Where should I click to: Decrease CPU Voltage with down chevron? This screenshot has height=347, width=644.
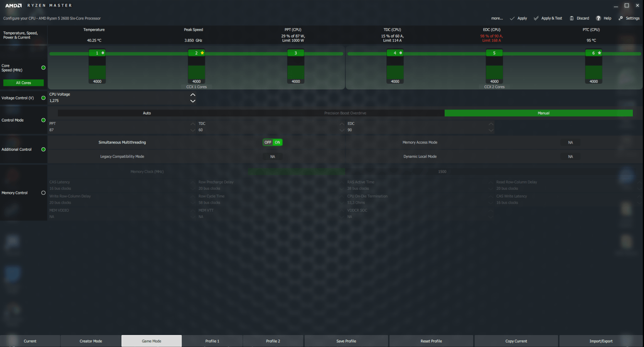(193, 101)
